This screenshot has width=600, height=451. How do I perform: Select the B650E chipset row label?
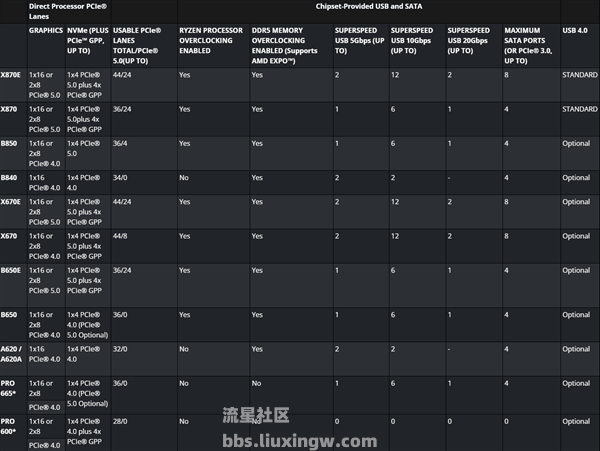(x=11, y=270)
